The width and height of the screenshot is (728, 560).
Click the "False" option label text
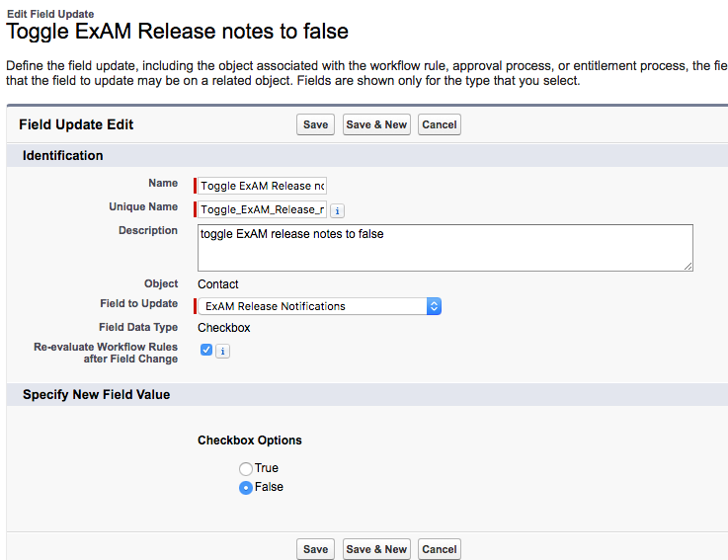(x=269, y=487)
